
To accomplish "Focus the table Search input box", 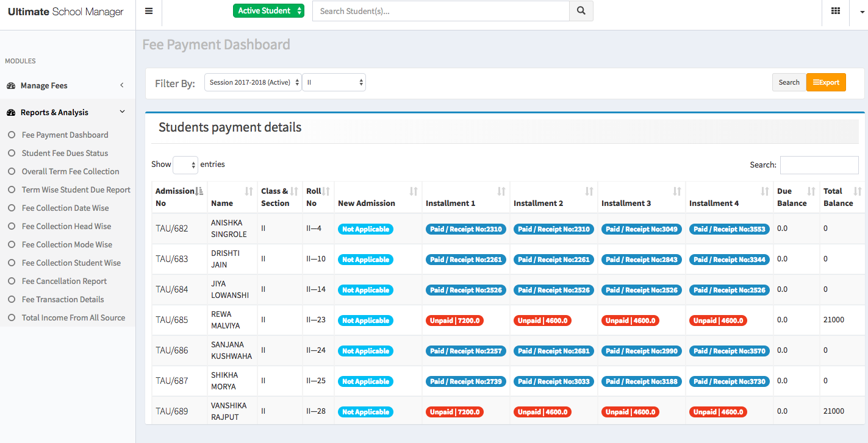I will coord(819,165).
